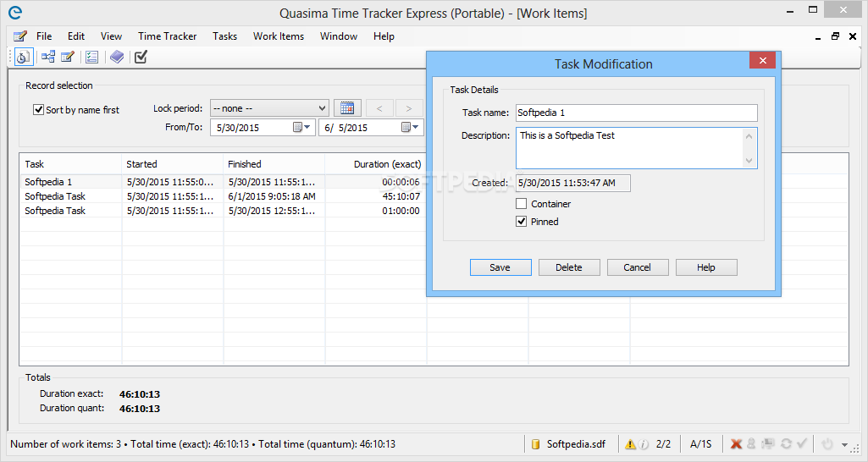Go to next period with the > button
Viewport: 868px width, 462px height.
tap(408, 108)
